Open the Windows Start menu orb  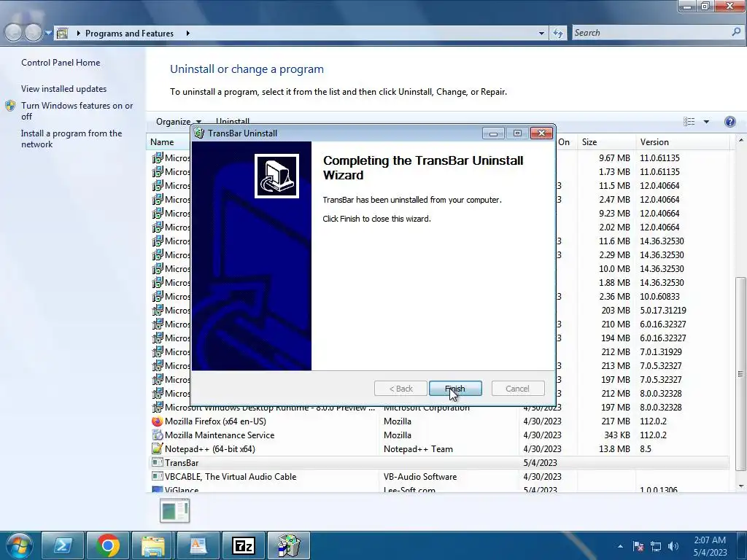pyautogui.click(x=18, y=545)
